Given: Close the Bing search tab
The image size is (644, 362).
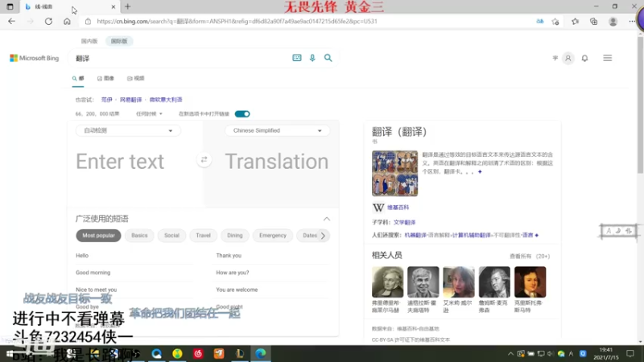Looking at the screenshot, I should coord(114,7).
